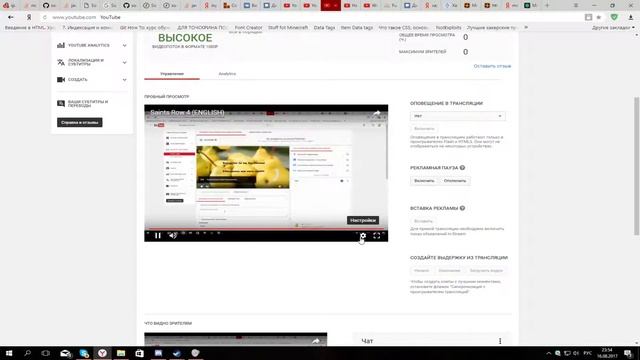
Task: Click the Ваши субтитры и переводы icon
Action: [61, 103]
